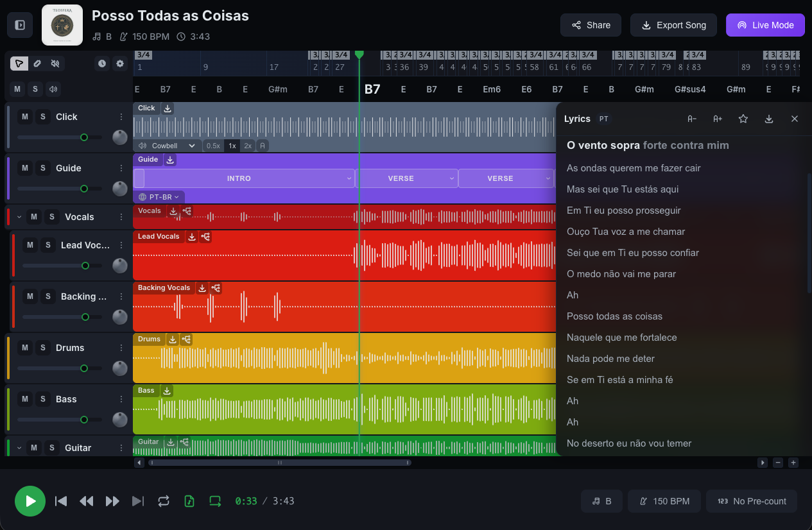Download the Lead Vocals track

point(191,237)
